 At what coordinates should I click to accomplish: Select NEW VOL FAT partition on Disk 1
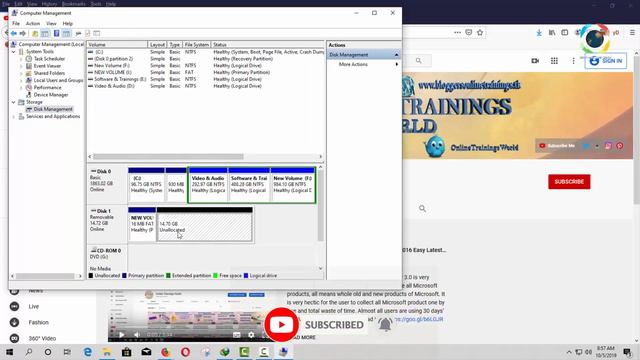pyautogui.click(x=142, y=224)
